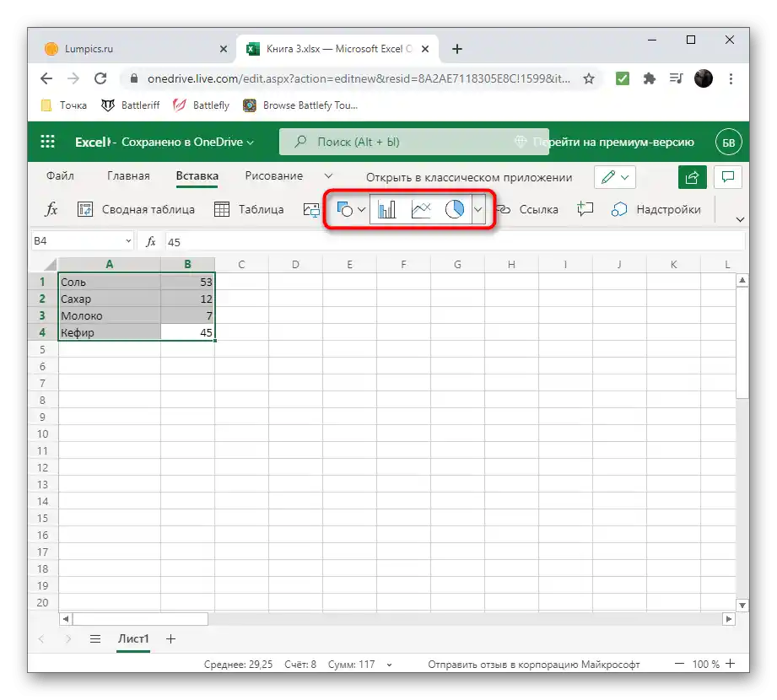The width and height of the screenshot is (777, 700).
Task: Open the editing mode pencil dropdown
Action: point(615,177)
